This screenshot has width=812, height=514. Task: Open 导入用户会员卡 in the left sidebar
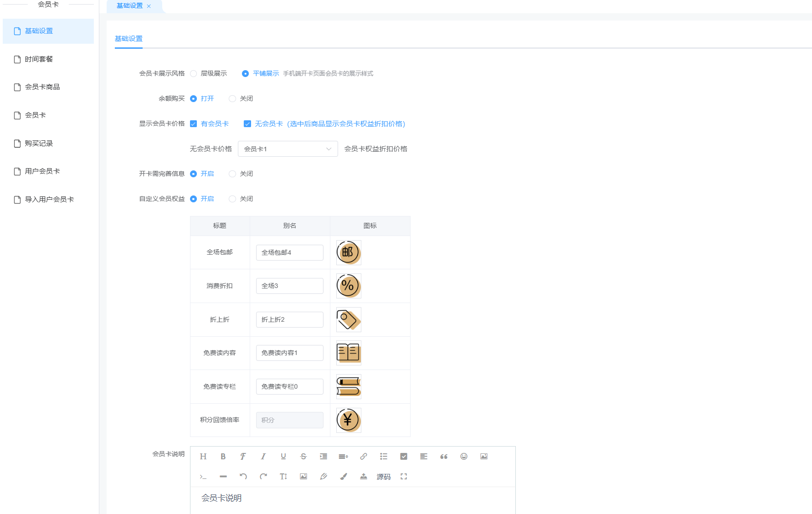48,200
